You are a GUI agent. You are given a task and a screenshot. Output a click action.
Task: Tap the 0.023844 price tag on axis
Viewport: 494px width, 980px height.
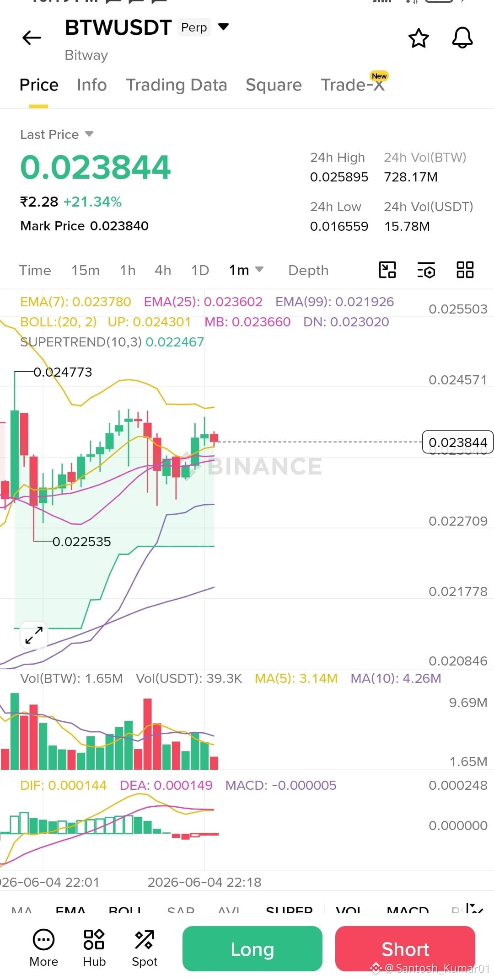[457, 442]
